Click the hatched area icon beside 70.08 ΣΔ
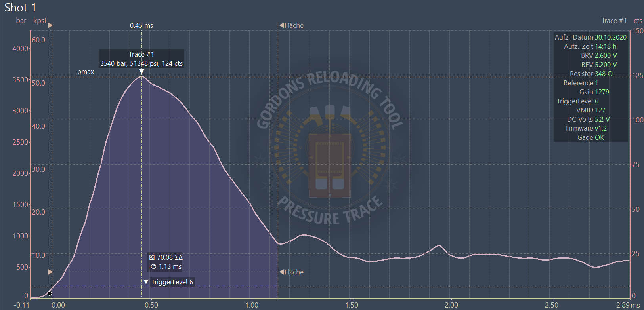The width and height of the screenshot is (644, 310). coord(152,257)
